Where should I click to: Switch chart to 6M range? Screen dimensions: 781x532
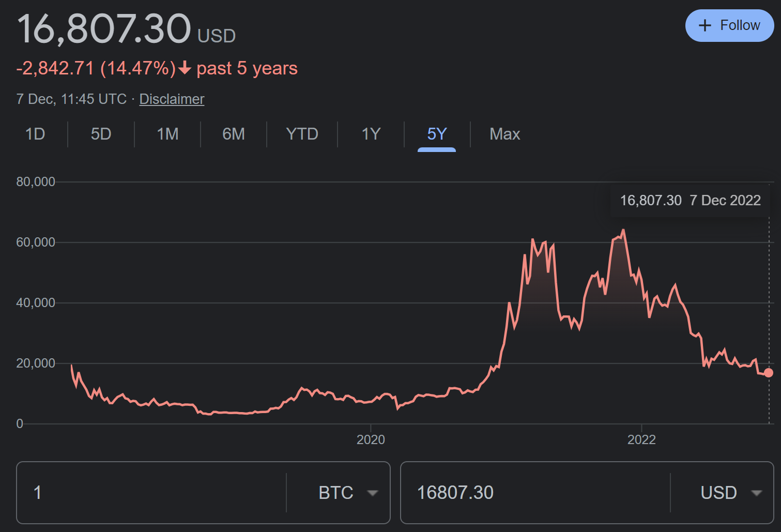(x=234, y=134)
